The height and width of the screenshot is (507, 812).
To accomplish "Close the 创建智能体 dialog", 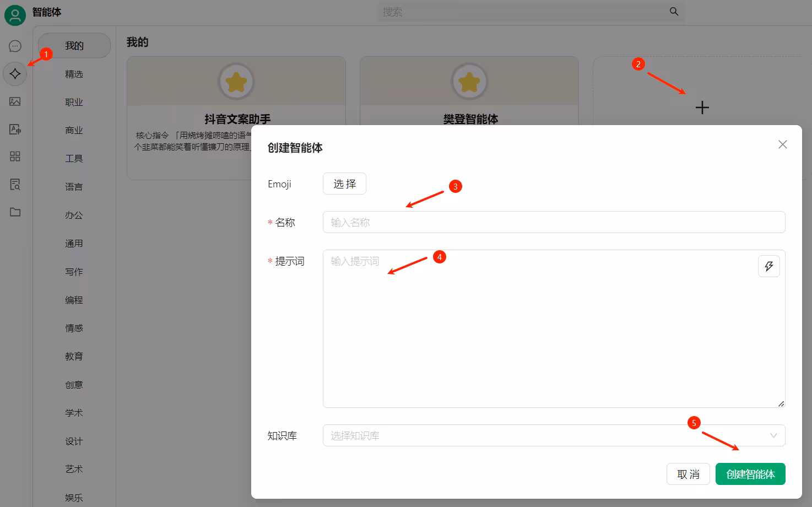I will [x=782, y=144].
